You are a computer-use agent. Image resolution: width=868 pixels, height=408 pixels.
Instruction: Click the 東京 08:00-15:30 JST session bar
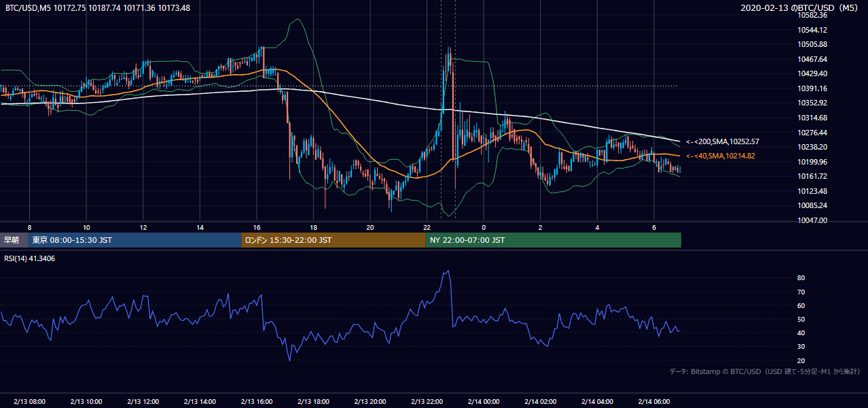[134, 240]
